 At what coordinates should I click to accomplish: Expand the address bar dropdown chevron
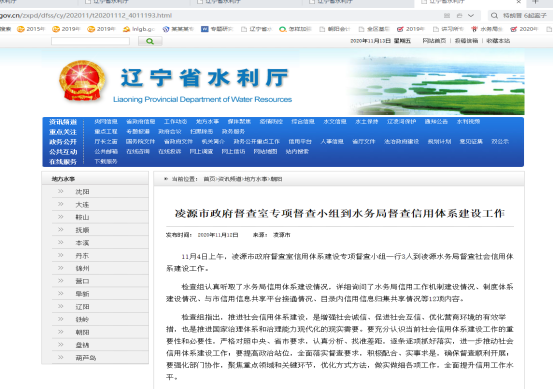coord(471,16)
